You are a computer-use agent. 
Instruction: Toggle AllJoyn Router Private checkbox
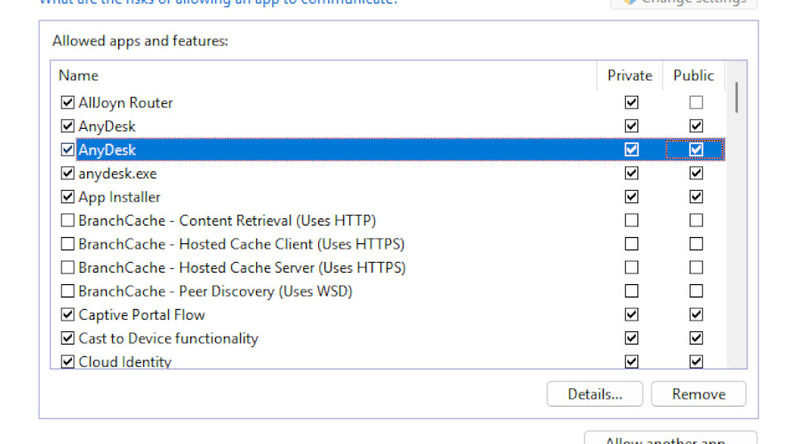coord(631,103)
